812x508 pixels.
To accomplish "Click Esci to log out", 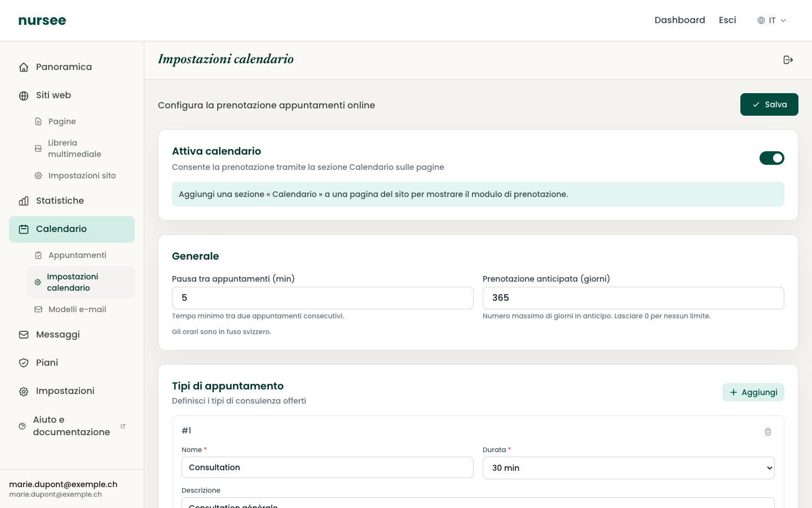I will click(727, 20).
